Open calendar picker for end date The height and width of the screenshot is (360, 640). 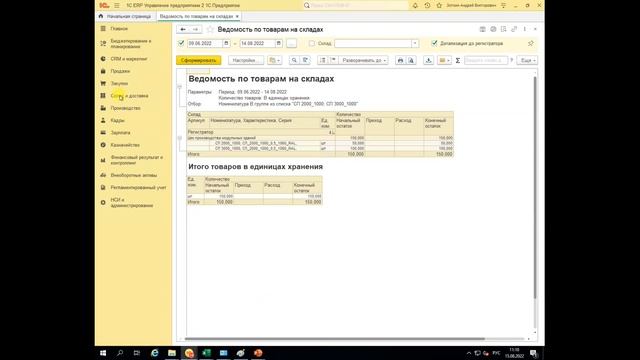(278, 43)
